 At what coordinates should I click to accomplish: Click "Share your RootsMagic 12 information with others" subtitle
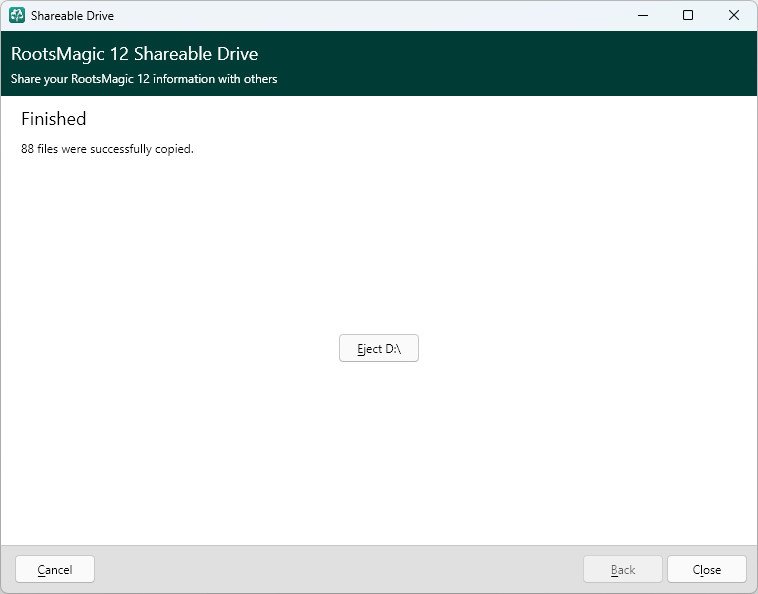click(x=144, y=79)
